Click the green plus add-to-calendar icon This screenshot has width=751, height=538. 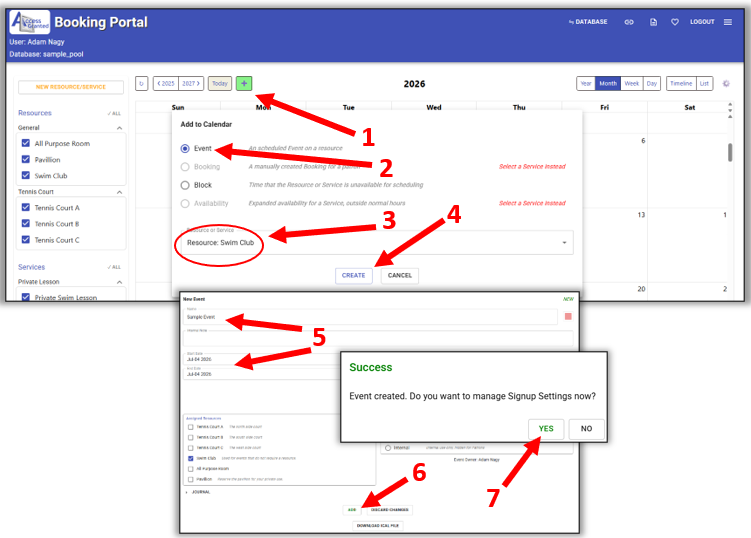(x=245, y=84)
